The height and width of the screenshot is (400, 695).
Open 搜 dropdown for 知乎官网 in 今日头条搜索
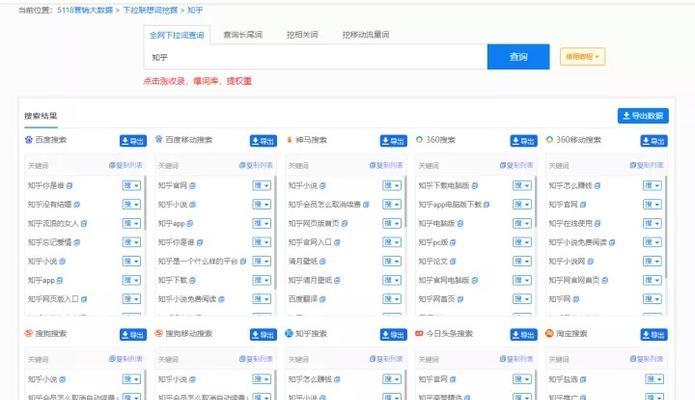522,379
